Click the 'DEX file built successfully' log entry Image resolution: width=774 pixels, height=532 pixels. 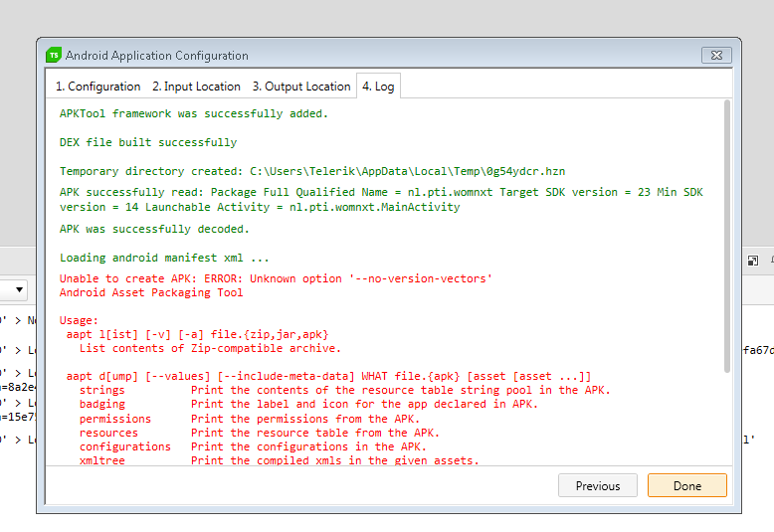click(x=148, y=142)
